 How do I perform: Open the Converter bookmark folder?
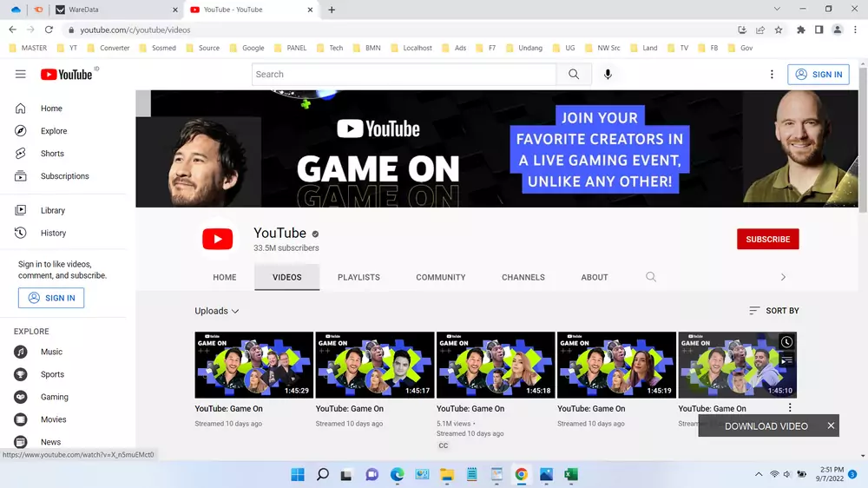tap(108, 48)
